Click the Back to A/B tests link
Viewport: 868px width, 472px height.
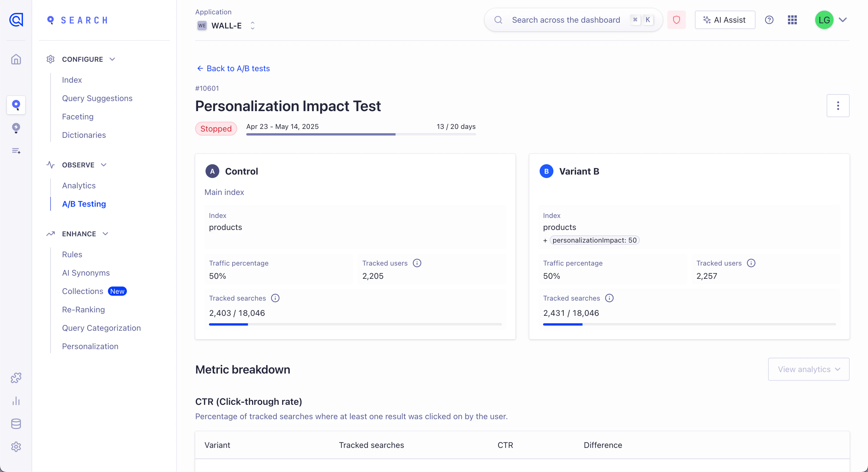[x=233, y=68]
